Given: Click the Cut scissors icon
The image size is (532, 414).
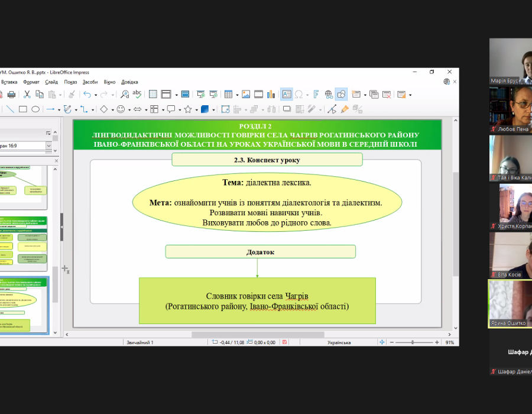Looking at the screenshot, I should pos(27,94).
